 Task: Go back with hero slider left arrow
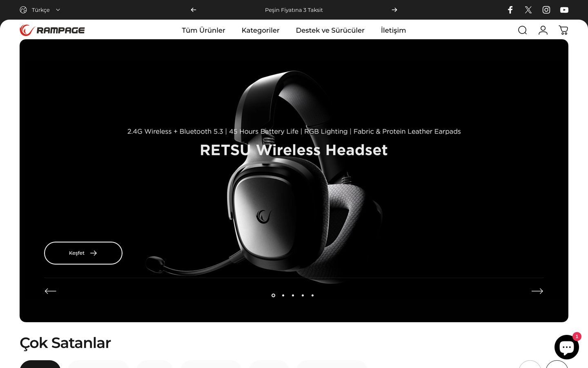pos(51,291)
